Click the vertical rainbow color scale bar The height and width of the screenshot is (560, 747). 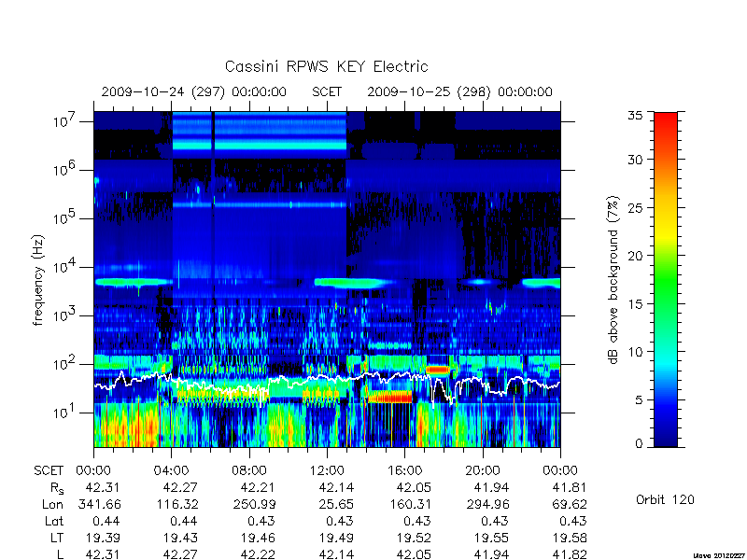click(x=666, y=279)
